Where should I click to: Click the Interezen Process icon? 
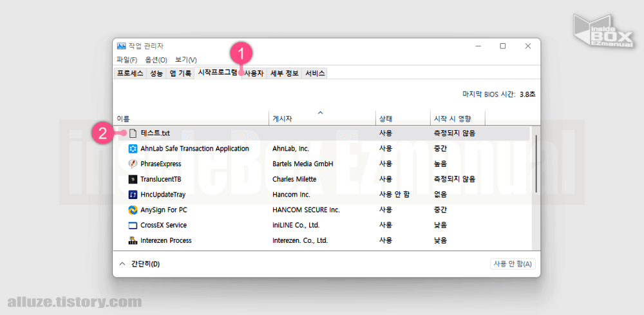pos(132,241)
